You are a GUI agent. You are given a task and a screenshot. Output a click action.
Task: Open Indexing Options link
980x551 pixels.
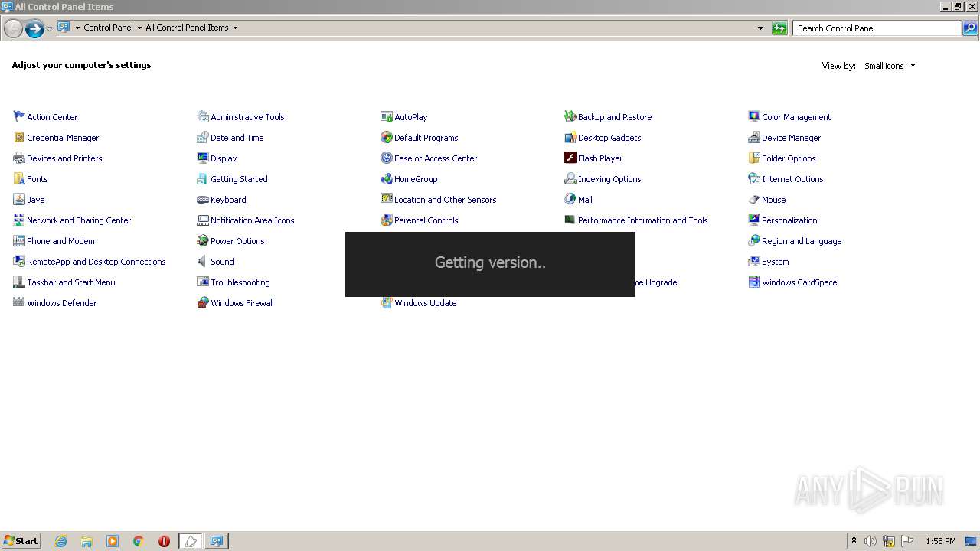click(x=609, y=179)
